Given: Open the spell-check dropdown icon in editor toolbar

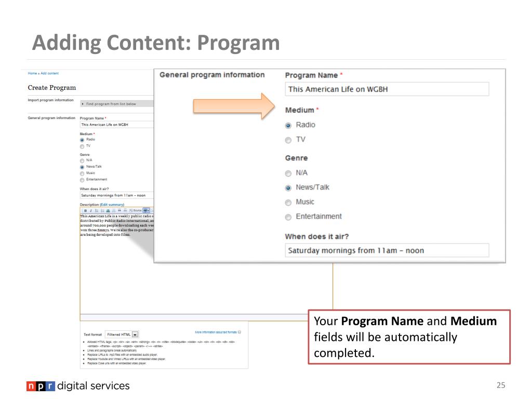Looking at the screenshot, I should 146,211.
